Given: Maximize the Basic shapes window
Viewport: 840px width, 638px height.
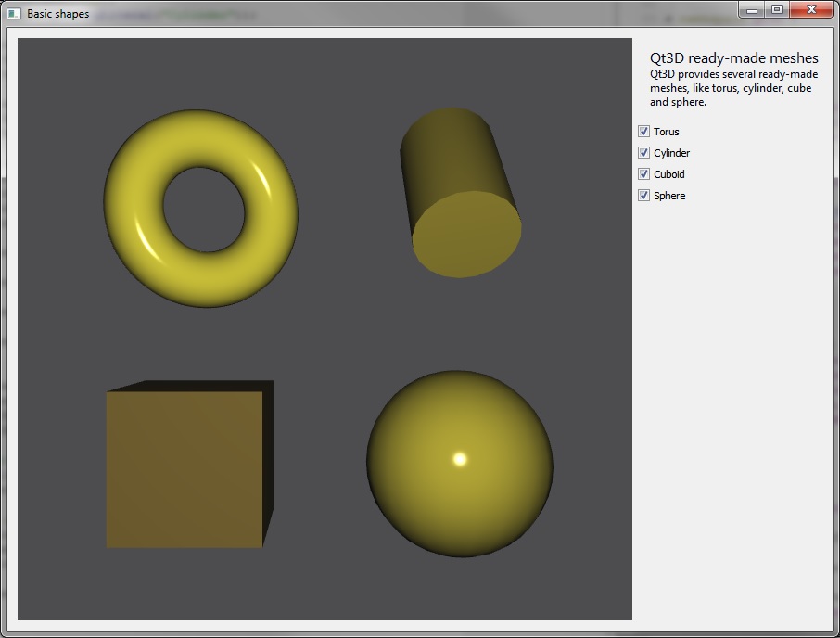Looking at the screenshot, I should coord(777,9).
